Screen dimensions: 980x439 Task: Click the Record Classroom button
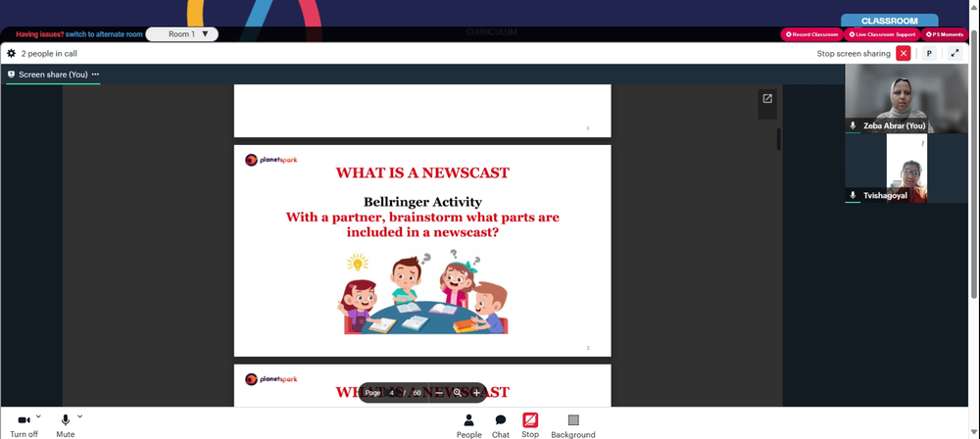pyautogui.click(x=811, y=34)
